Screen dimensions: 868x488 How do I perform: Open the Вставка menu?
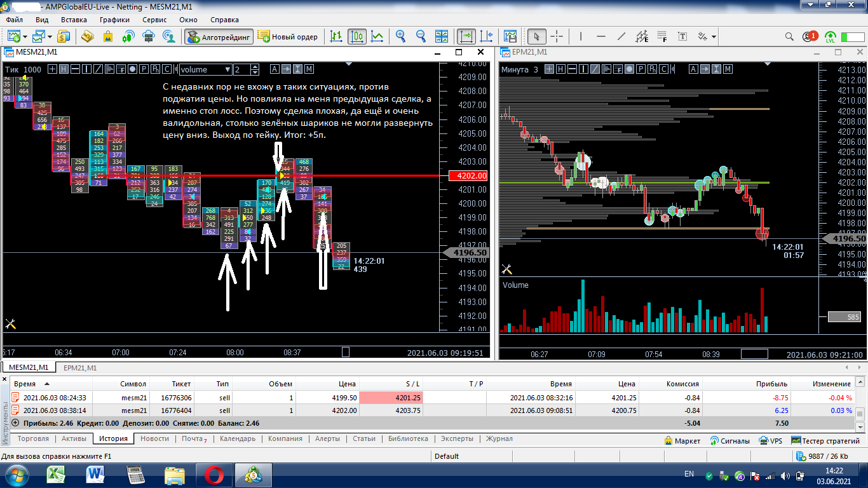[74, 20]
